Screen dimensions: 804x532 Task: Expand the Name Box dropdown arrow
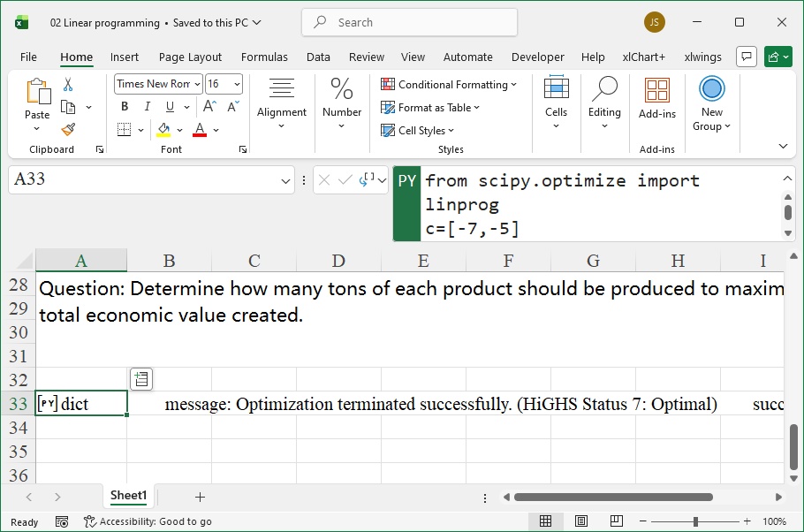[285, 180]
